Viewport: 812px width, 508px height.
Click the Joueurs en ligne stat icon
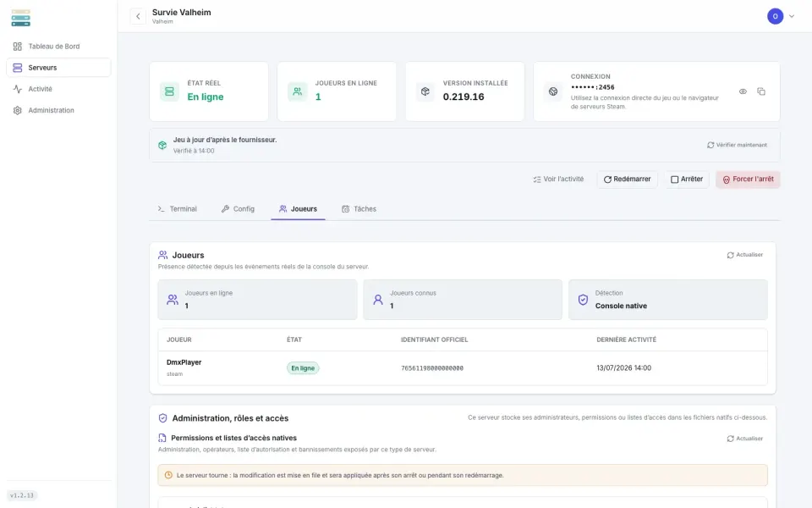click(173, 300)
